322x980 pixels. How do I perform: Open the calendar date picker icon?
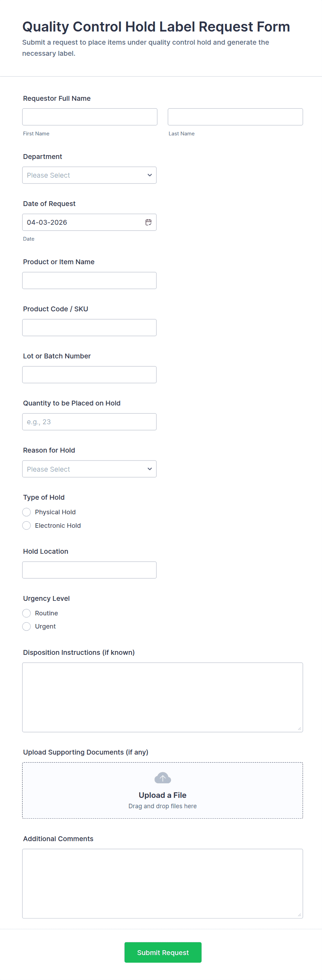[x=148, y=222]
